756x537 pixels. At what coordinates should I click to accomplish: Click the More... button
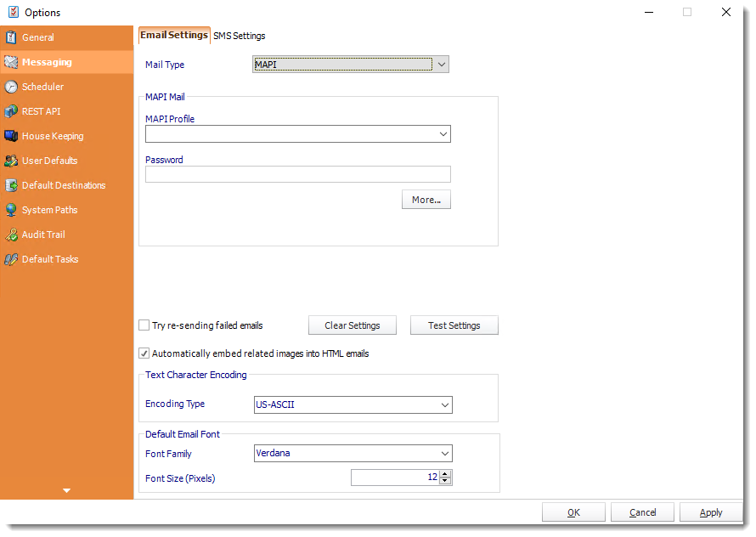[x=426, y=200]
